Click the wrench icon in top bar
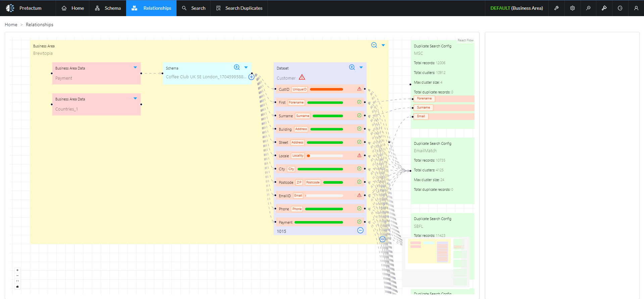The image size is (644, 299). 556,8
